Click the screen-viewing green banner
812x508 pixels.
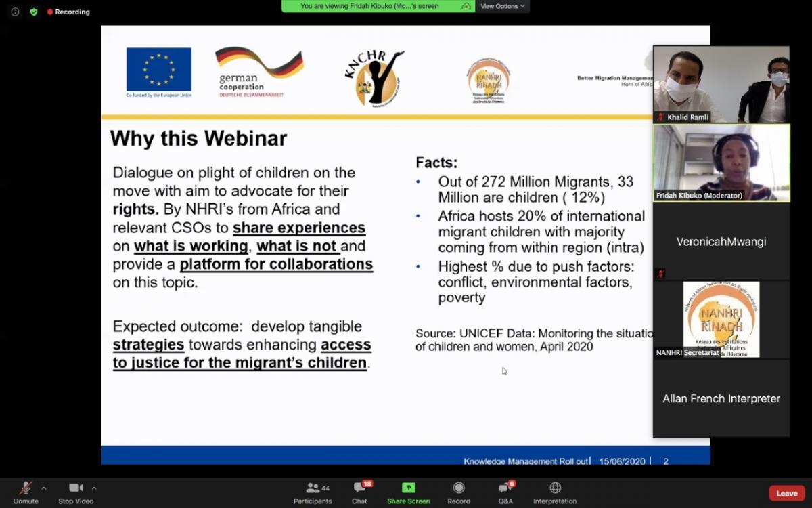pyautogui.click(x=378, y=6)
